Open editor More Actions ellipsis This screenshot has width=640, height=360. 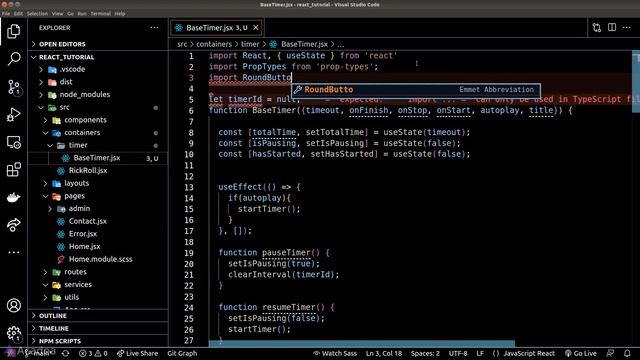[627, 27]
